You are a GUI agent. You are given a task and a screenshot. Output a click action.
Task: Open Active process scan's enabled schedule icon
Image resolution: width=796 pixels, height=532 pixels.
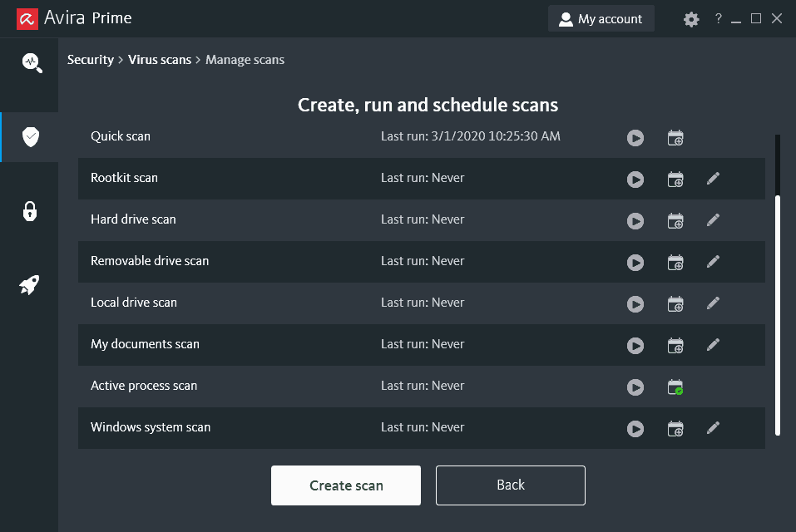coord(675,387)
